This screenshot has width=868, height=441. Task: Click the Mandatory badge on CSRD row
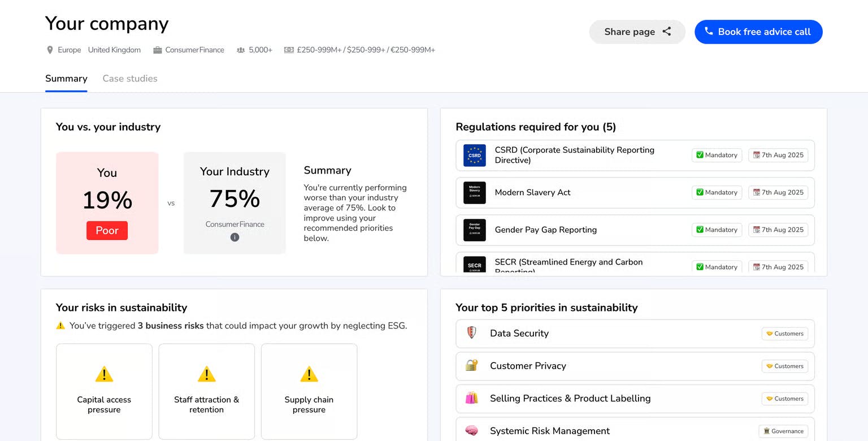pyautogui.click(x=717, y=155)
